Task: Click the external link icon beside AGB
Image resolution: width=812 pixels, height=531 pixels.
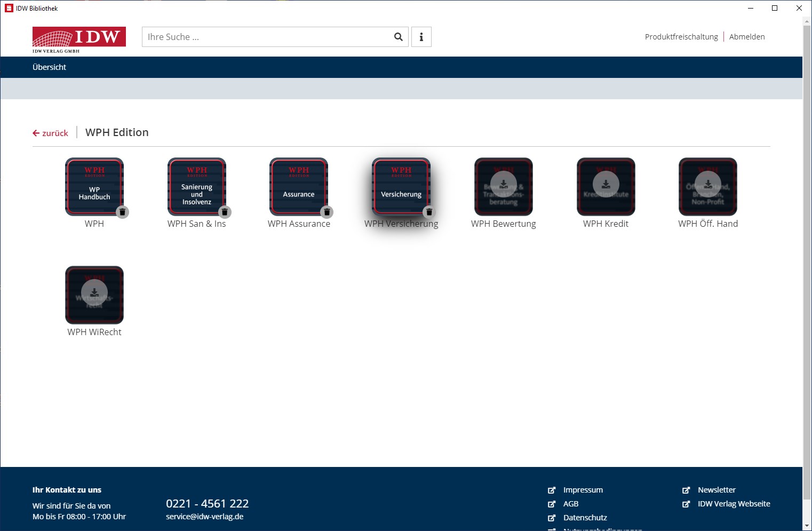Action: click(552, 504)
